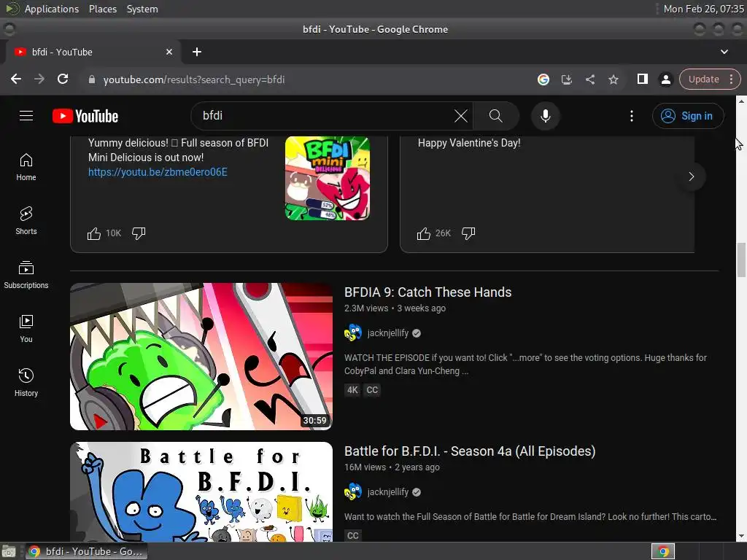The width and height of the screenshot is (747, 560).
Task: Go to Home in the sidebar
Action: (26, 167)
